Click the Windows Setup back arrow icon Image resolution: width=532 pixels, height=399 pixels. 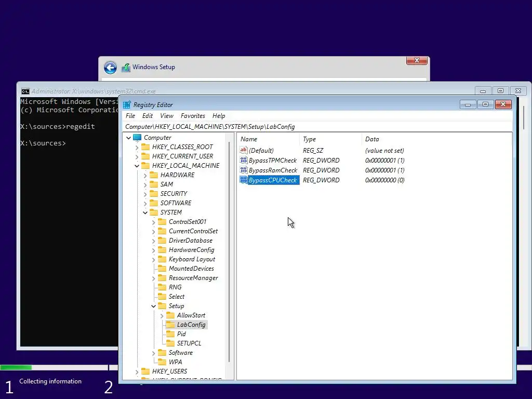point(110,68)
